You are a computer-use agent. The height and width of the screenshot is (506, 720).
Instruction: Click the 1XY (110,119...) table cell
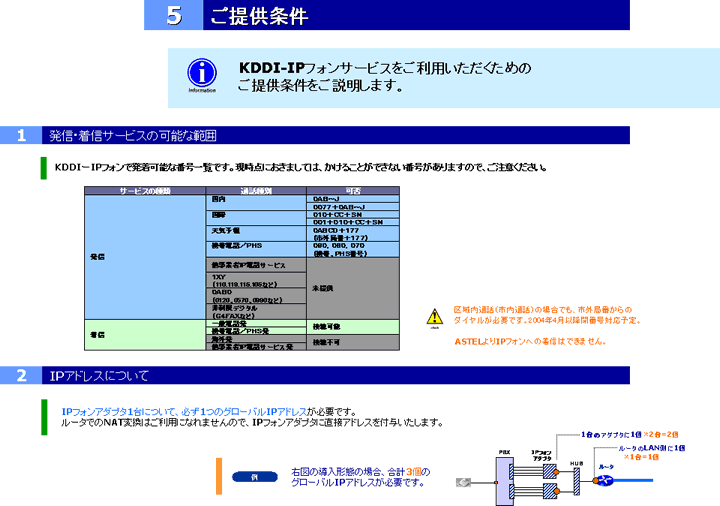tap(256, 281)
